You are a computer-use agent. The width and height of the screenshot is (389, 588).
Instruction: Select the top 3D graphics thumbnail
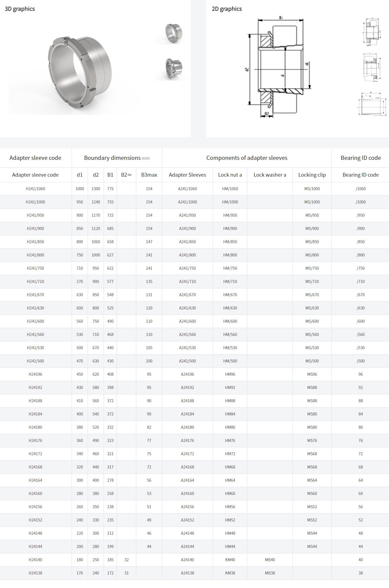point(173,33)
